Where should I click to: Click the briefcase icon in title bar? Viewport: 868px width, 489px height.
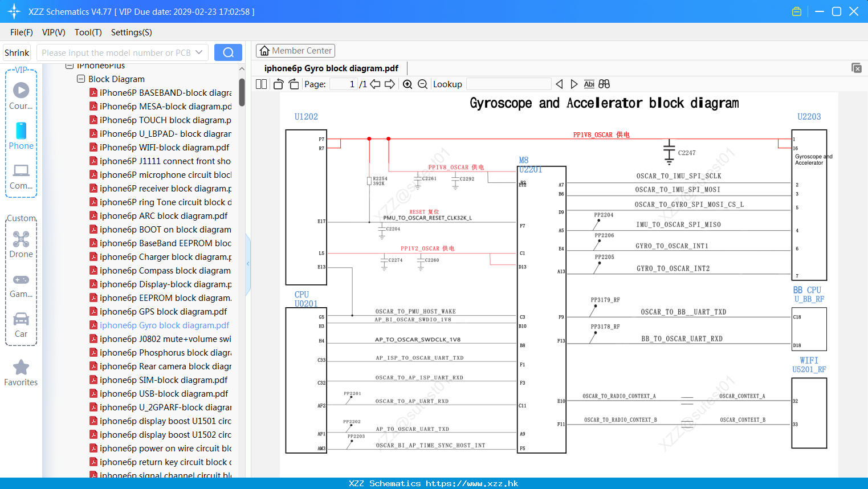(797, 11)
